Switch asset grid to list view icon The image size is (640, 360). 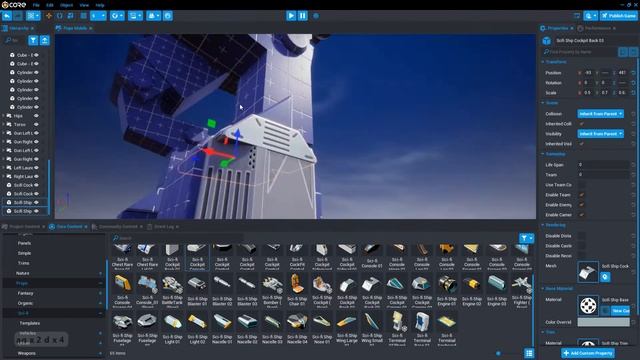[x=529, y=353]
